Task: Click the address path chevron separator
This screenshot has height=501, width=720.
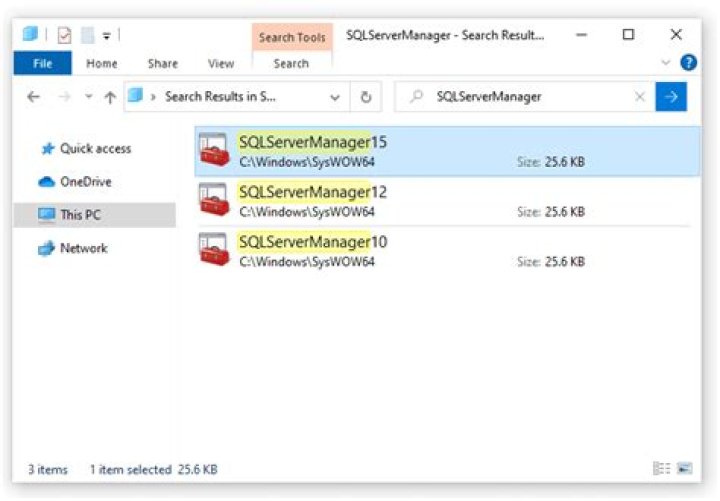Action: coord(153,97)
